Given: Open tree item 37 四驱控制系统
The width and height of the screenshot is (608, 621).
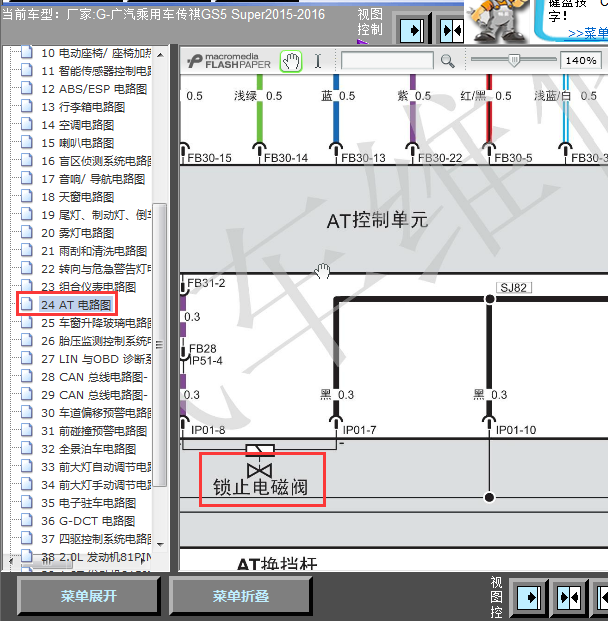Looking at the screenshot, I should point(96,539).
